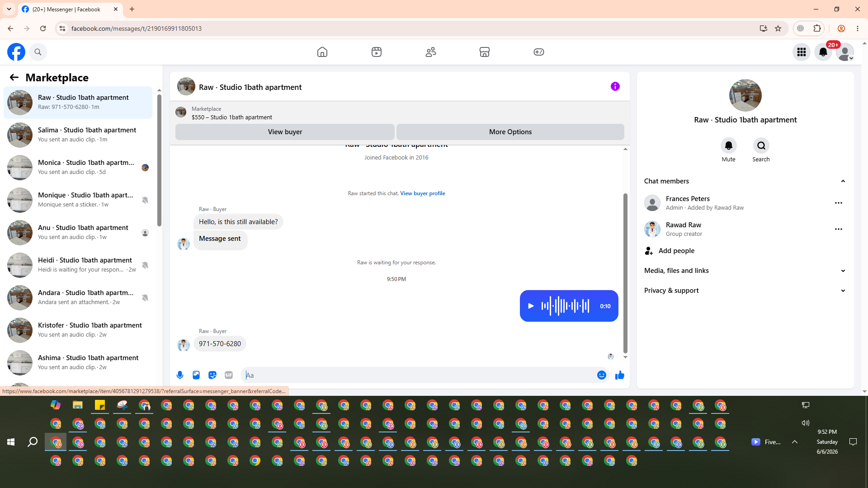The height and width of the screenshot is (488, 868).
Task: Record a voice clip with microphone icon
Action: (x=180, y=375)
